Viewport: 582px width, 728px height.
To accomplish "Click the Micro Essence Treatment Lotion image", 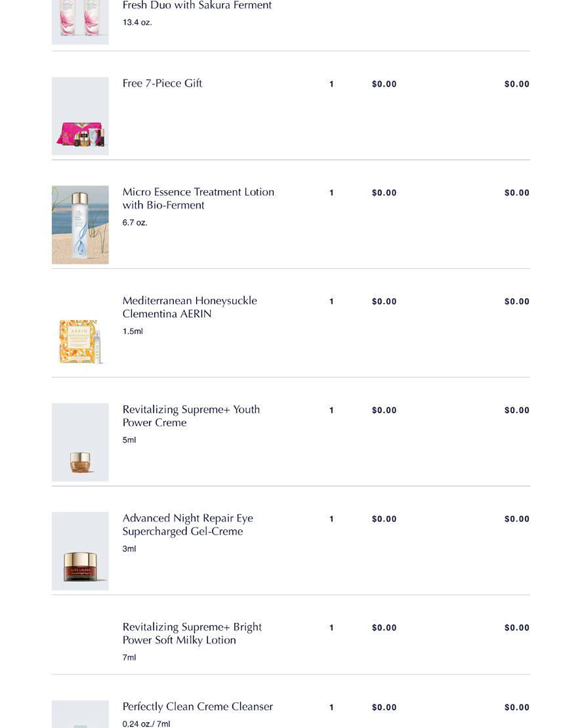I will coord(80,225).
